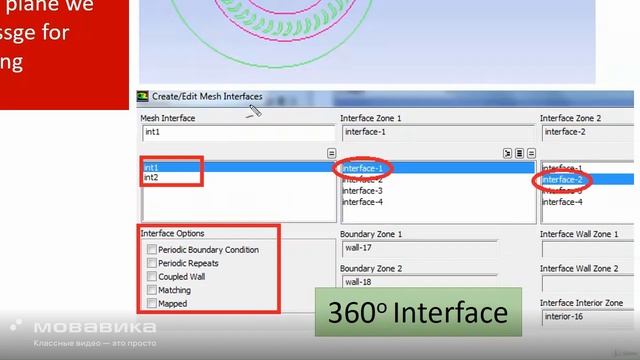The height and width of the screenshot is (360, 640).
Task: Click the Fluent icon in the dialog title bar
Action: pos(142,96)
